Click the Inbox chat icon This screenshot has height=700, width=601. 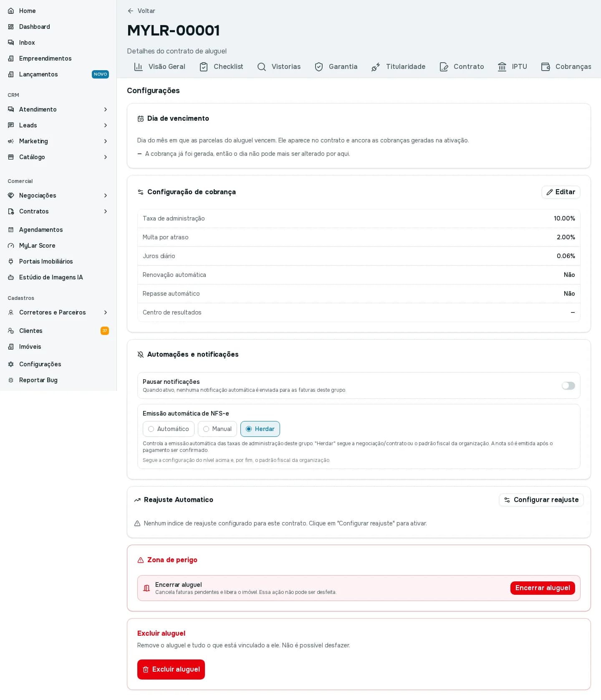click(x=11, y=43)
